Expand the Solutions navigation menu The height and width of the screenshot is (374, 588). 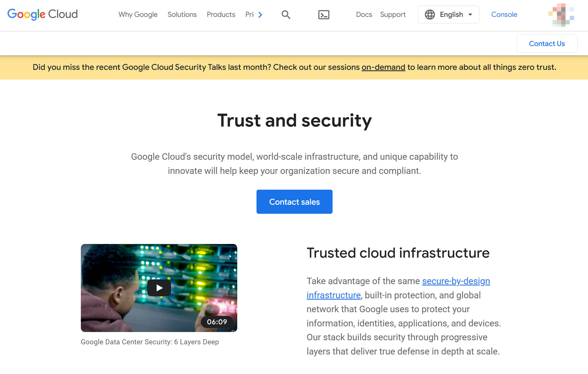(x=182, y=14)
